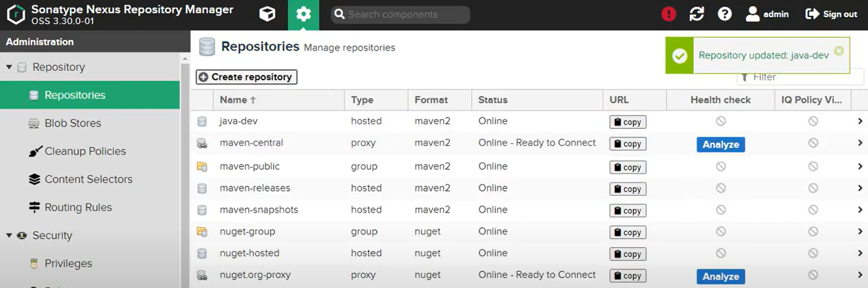Click maven-public health check disabled icon
This screenshot has height=288, width=868.
[721, 166]
